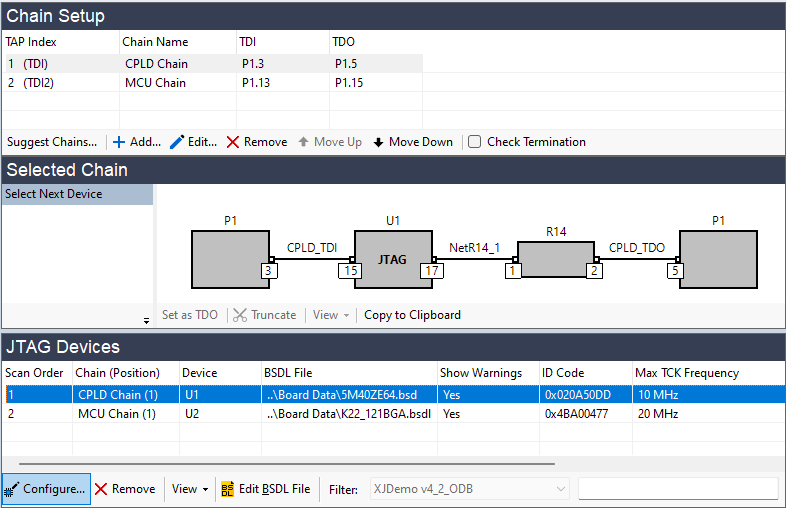This screenshot has height=508, width=786.
Task: Click the Edit chain pencil icon
Action: (177, 142)
